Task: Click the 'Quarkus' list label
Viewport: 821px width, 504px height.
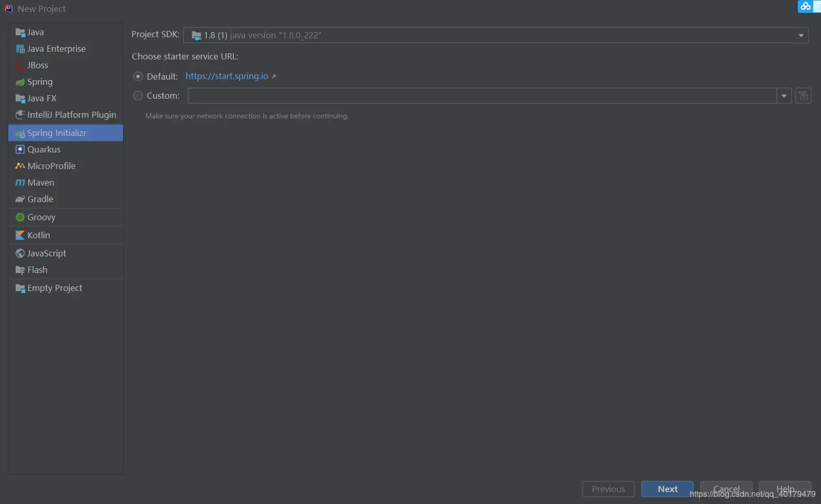Action: (x=44, y=149)
